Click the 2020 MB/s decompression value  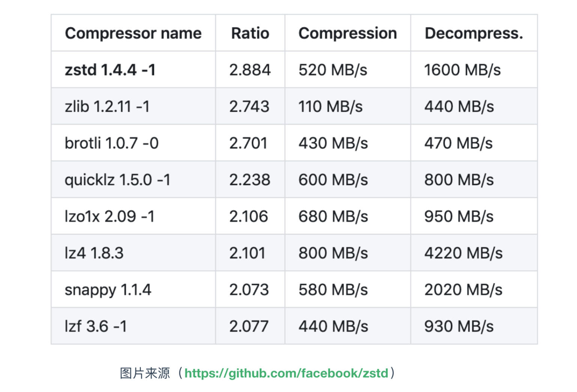(x=463, y=290)
